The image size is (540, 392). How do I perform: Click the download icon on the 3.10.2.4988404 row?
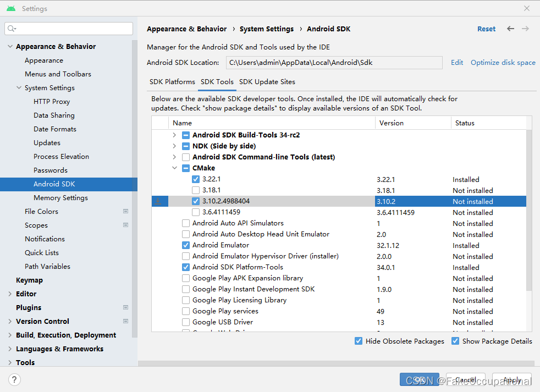(x=158, y=201)
